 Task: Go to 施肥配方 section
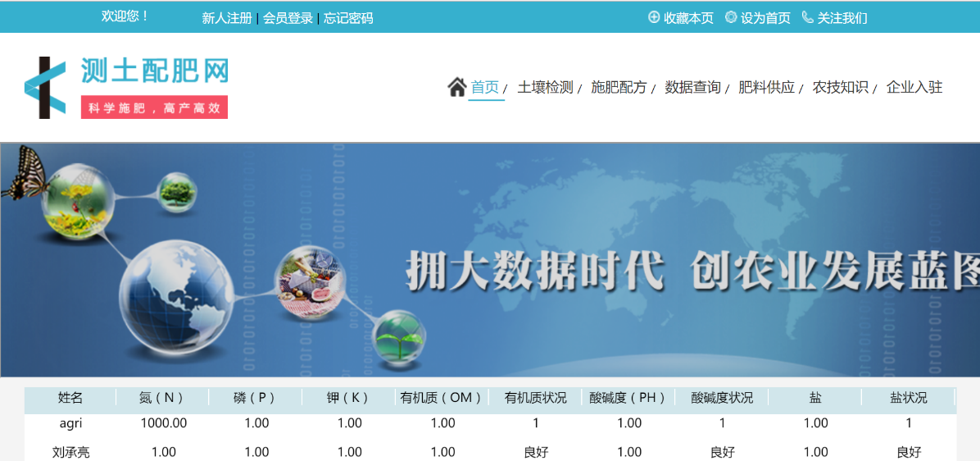619,87
